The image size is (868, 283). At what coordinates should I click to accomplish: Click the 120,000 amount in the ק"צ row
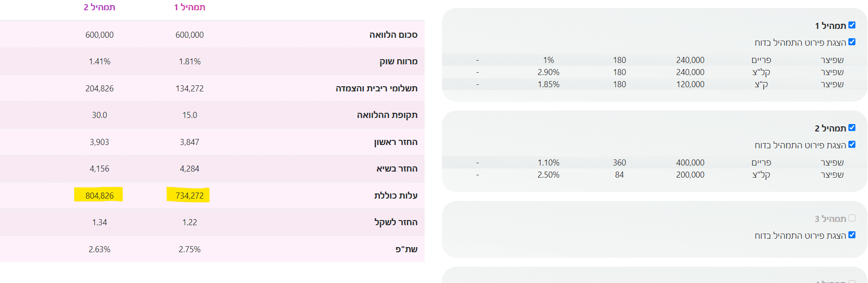coord(690,84)
